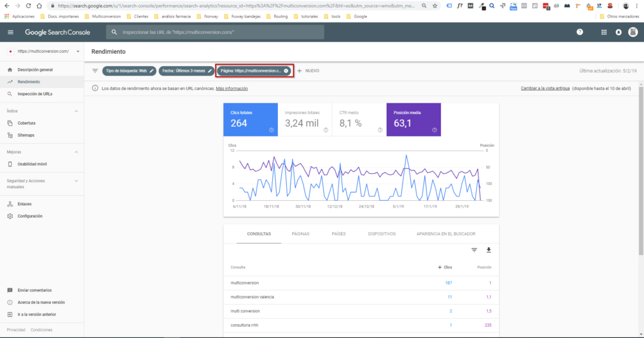Download the table data

[x=489, y=250]
